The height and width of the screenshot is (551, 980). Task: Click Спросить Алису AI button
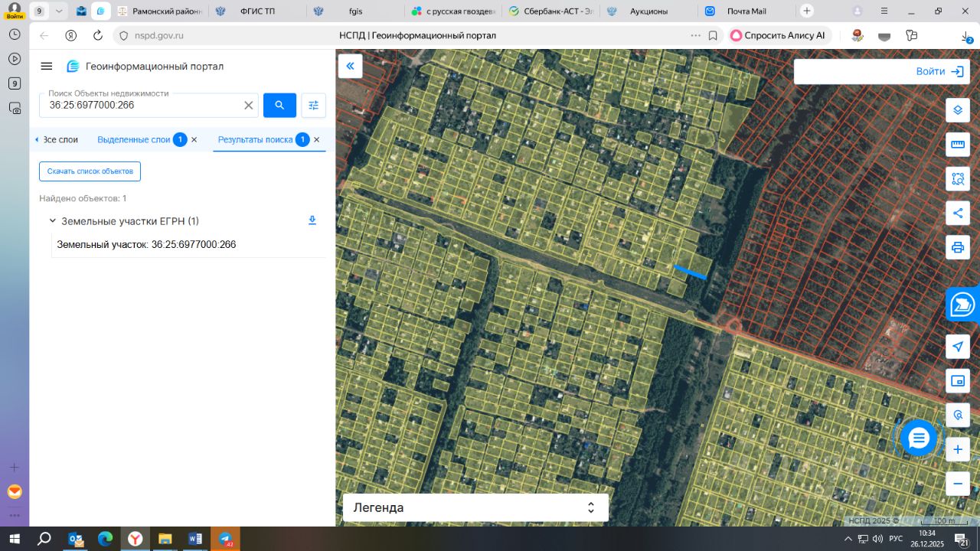pos(778,35)
